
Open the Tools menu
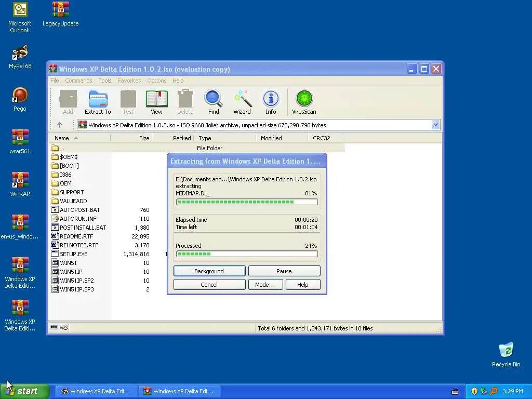point(105,81)
